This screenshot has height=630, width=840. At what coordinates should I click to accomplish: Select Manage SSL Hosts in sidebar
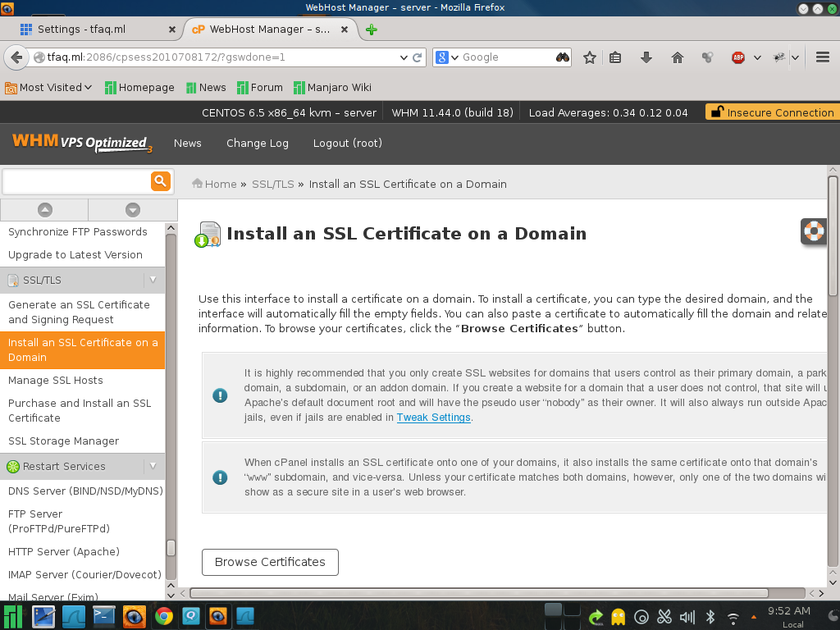(x=56, y=381)
